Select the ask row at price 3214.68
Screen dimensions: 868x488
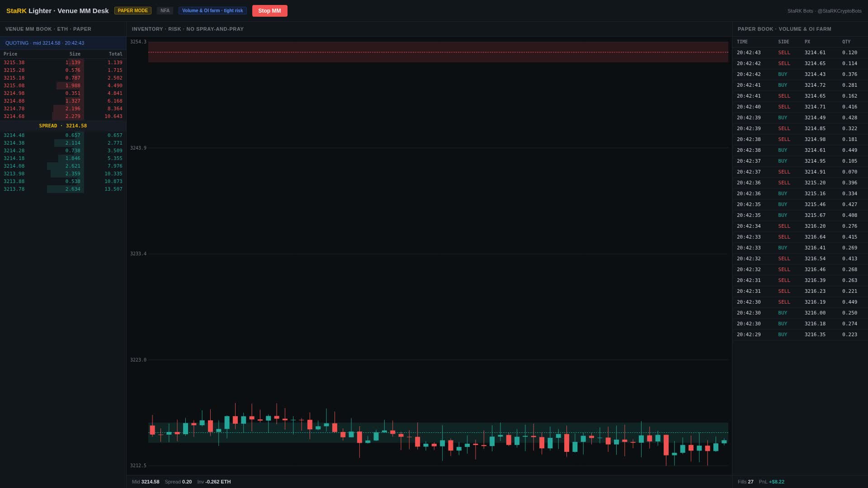63,117
